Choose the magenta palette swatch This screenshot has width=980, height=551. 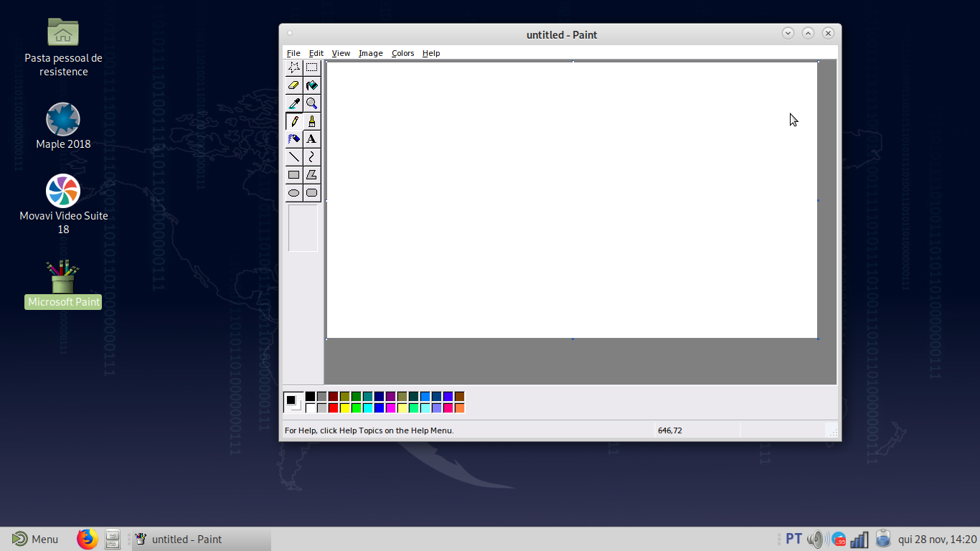tap(391, 408)
